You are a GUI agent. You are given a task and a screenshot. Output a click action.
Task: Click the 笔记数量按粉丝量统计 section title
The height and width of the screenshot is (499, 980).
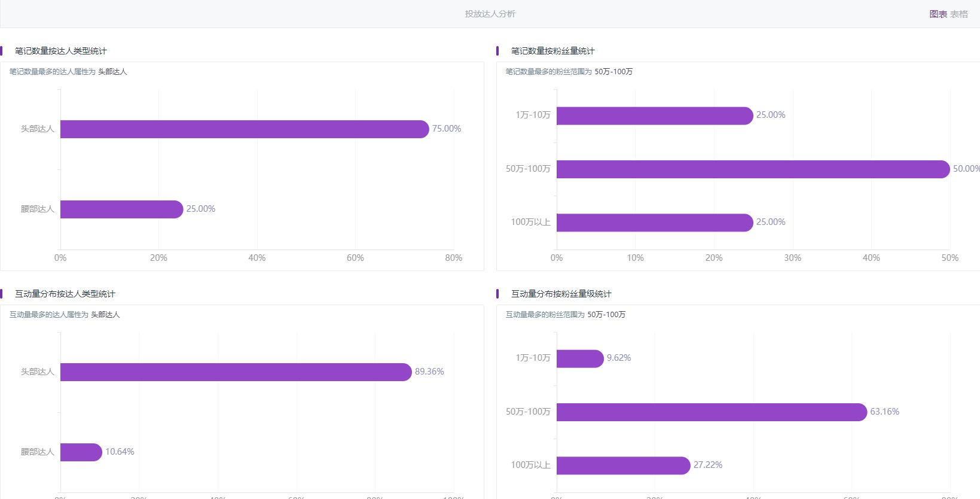(x=552, y=51)
